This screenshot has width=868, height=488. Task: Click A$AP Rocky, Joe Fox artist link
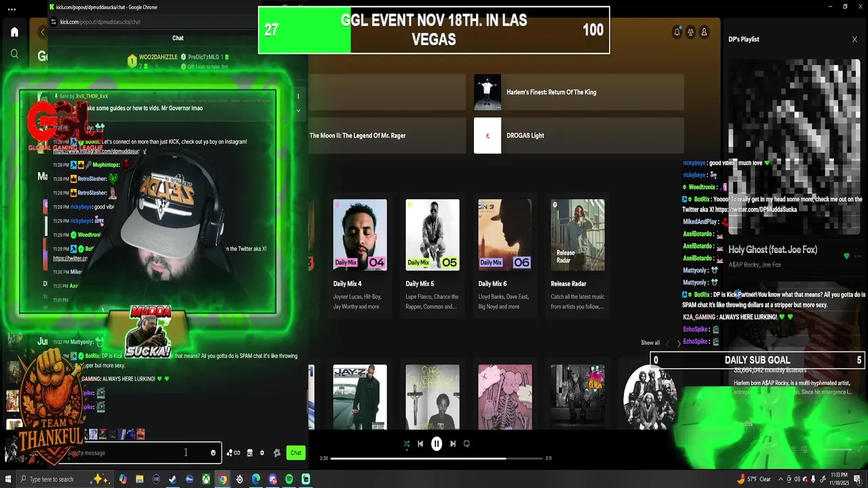tap(755, 265)
